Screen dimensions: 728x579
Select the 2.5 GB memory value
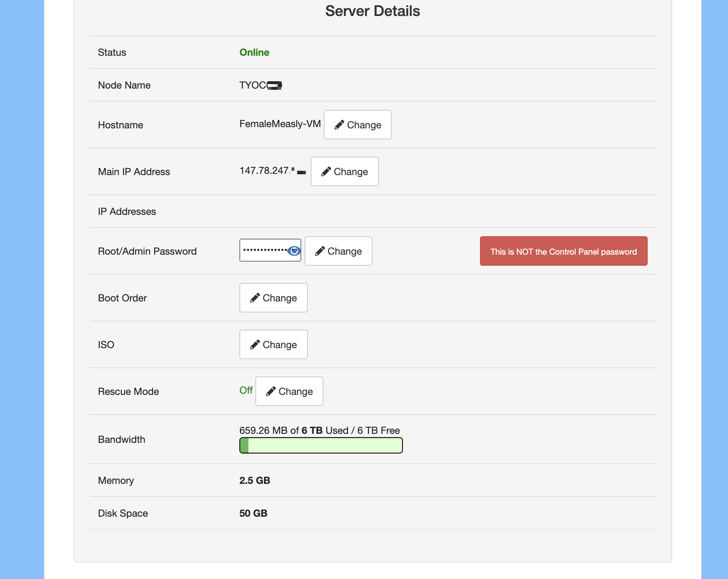click(x=255, y=481)
